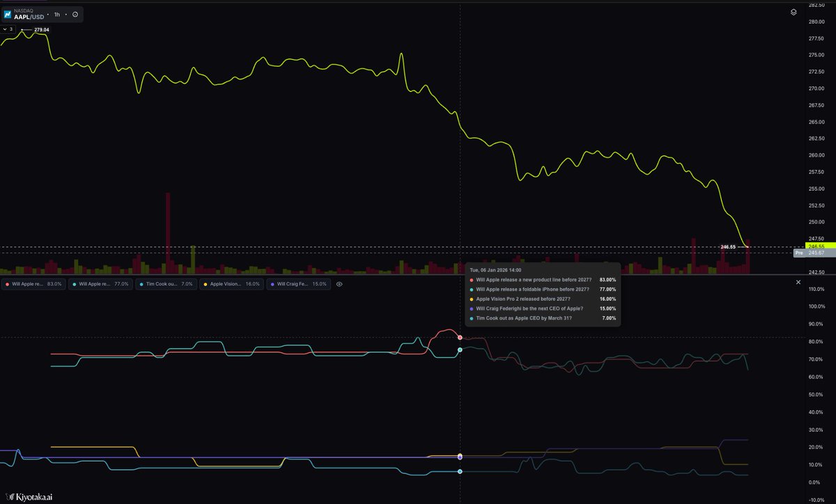The width and height of the screenshot is (836, 504).
Task: Expand the collapsed indicators chevron showing 3
Action: click(x=8, y=29)
